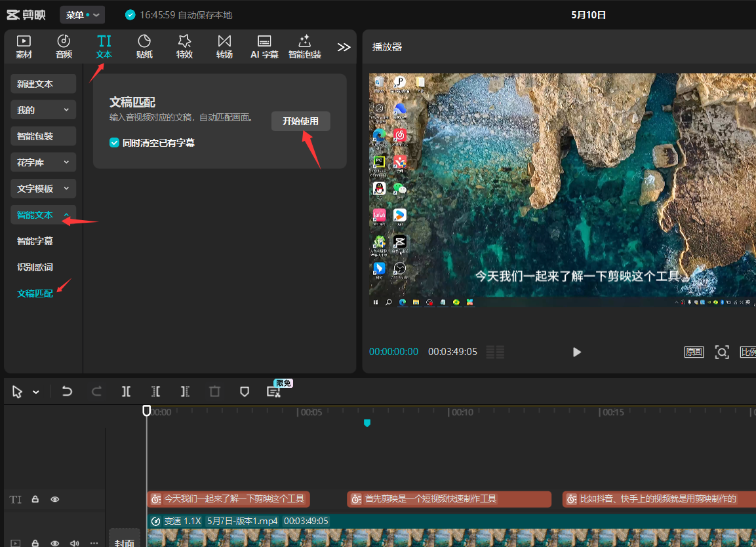
Task: Click the 新建文本 button
Action: (43, 84)
